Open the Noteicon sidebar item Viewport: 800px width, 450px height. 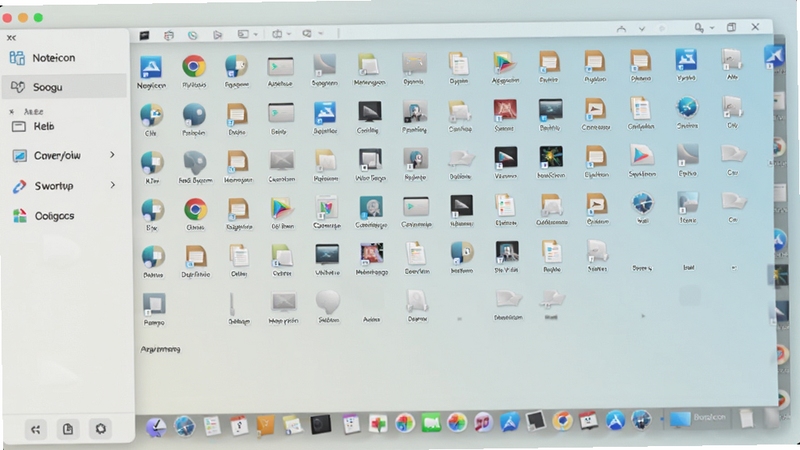coord(43,58)
